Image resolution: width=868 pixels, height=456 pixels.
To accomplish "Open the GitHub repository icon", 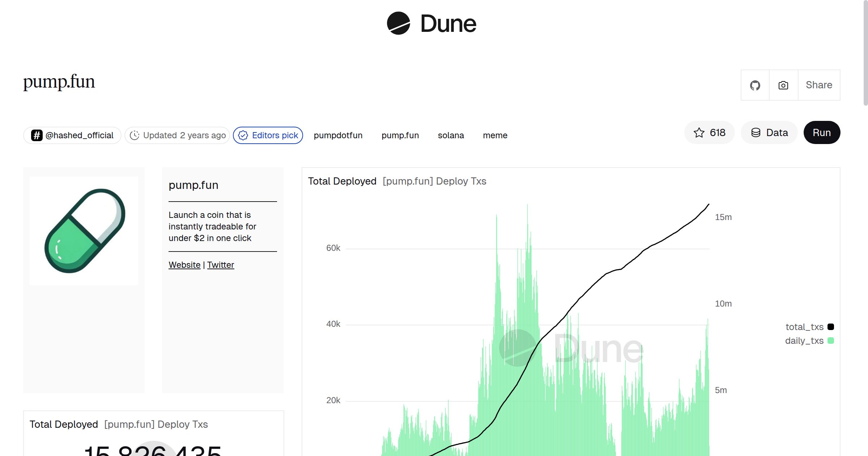I will click(x=755, y=85).
